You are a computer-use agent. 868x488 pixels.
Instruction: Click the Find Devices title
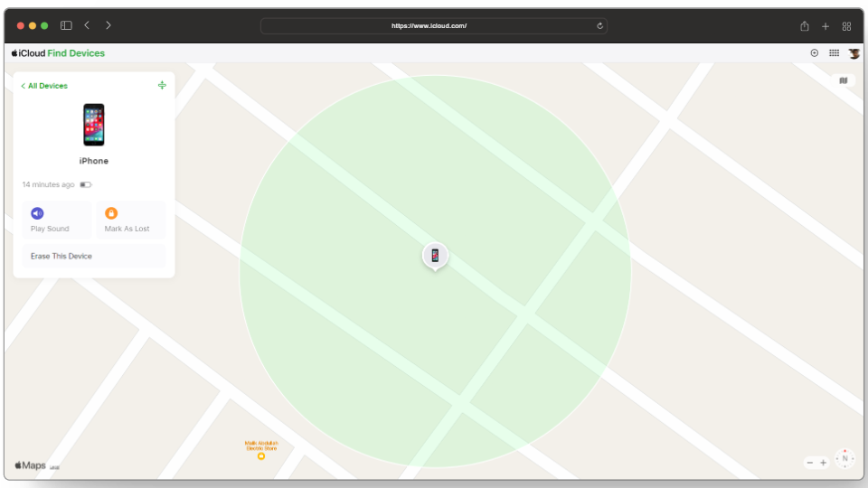click(76, 53)
